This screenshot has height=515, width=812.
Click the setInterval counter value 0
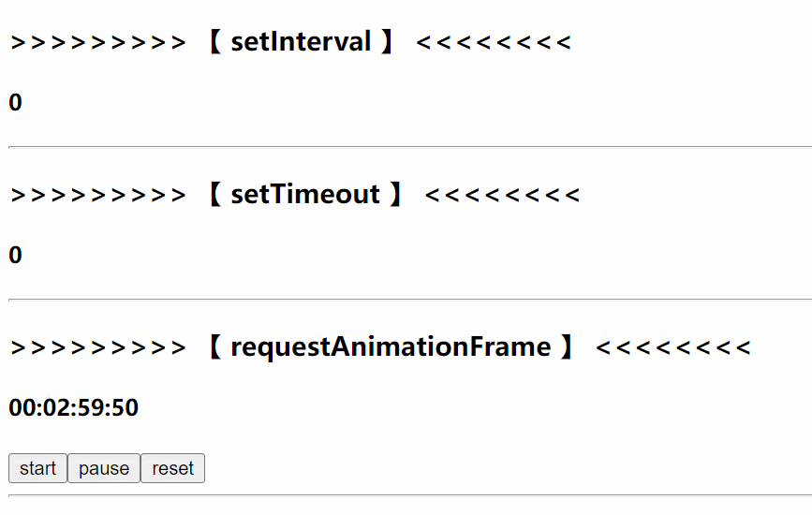(x=15, y=103)
